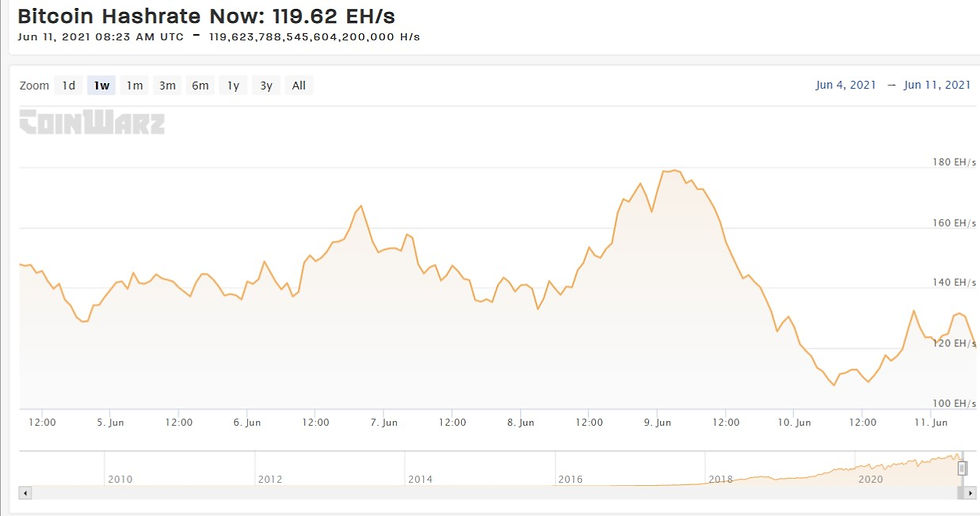This screenshot has width=980, height=516.
Task: Select the 1d zoom range button
Action: click(x=69, y=86)
